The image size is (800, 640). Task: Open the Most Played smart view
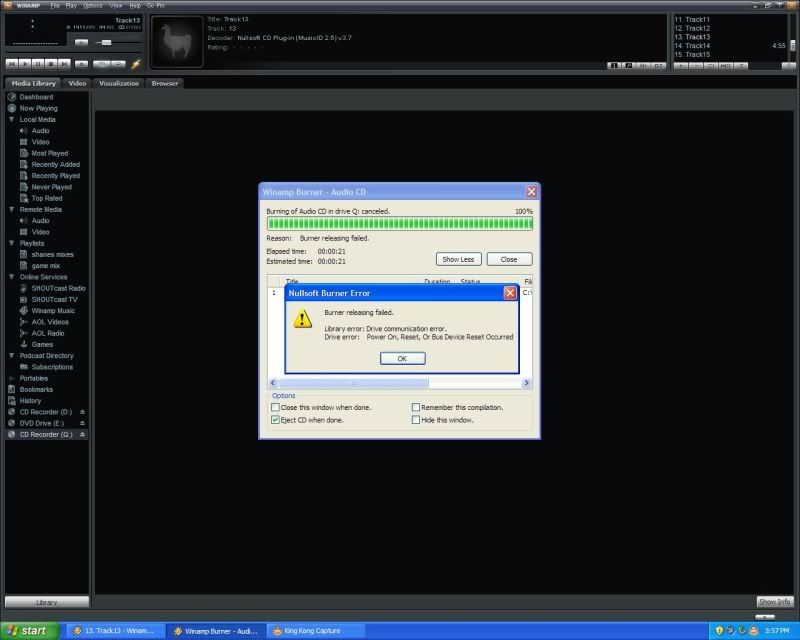tap(50, 153)
